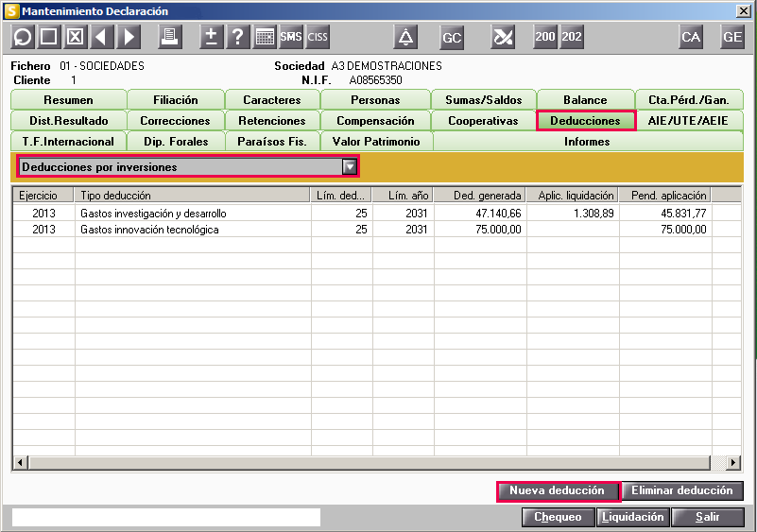Select the Balance tab
Viewport: 757px width, 532px height.
pyautogui.click(x=585, y=100)
